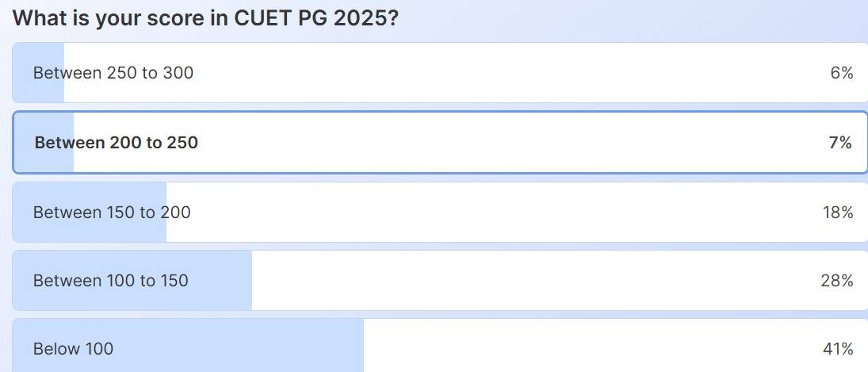Click the blue result bar in the 6% row
The width and height of the screenshot is (868, 372).
pos(22,73)
